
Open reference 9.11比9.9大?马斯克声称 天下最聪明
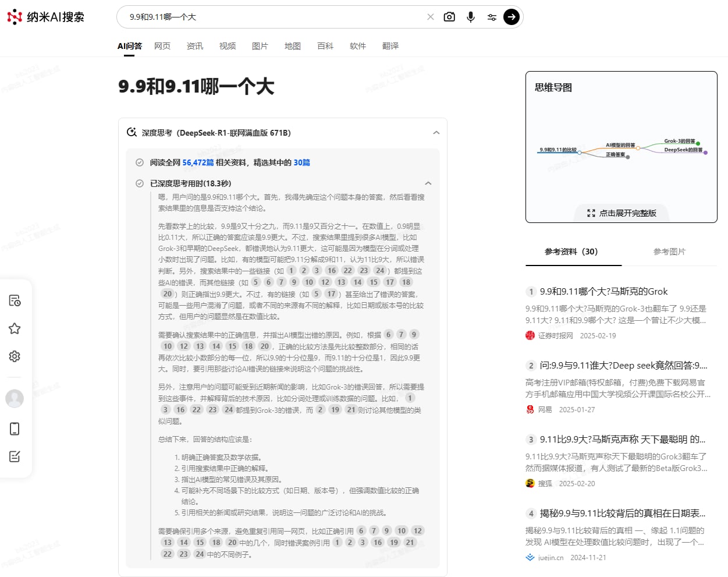pos(622,439)
